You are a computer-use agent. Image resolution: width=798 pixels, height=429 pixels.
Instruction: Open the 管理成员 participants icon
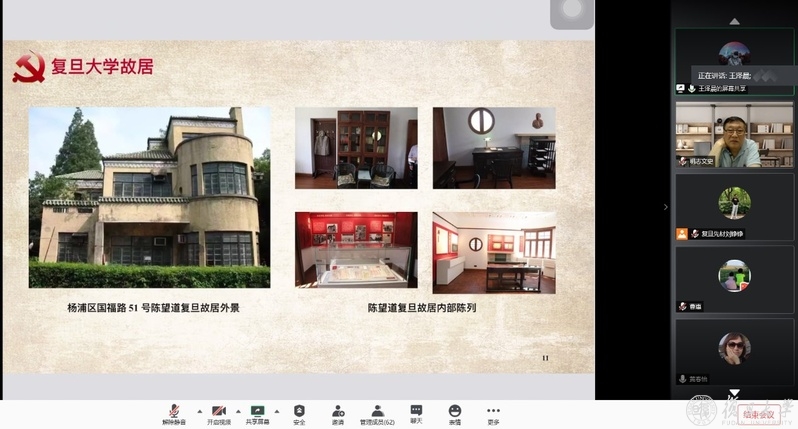click(377, 412)
